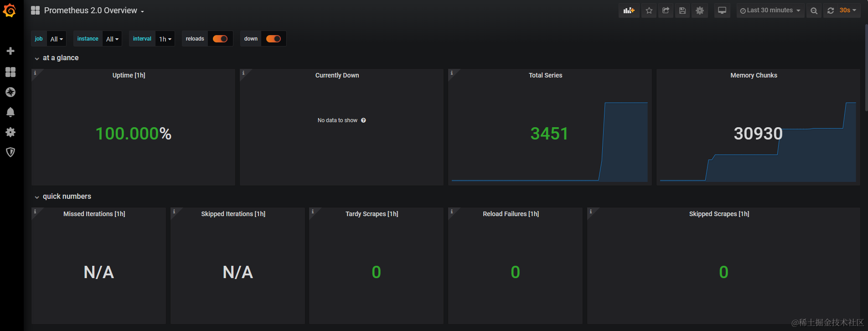Open the Alerting bell icon in sidebar
868x331 pixels.
(x=10, y=112)
